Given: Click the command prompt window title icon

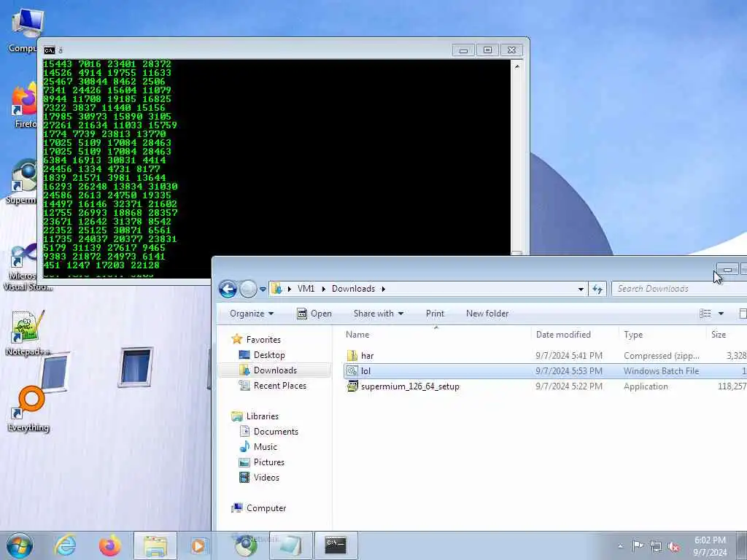Looking at the screenshot, I should [x=49, y=50].
